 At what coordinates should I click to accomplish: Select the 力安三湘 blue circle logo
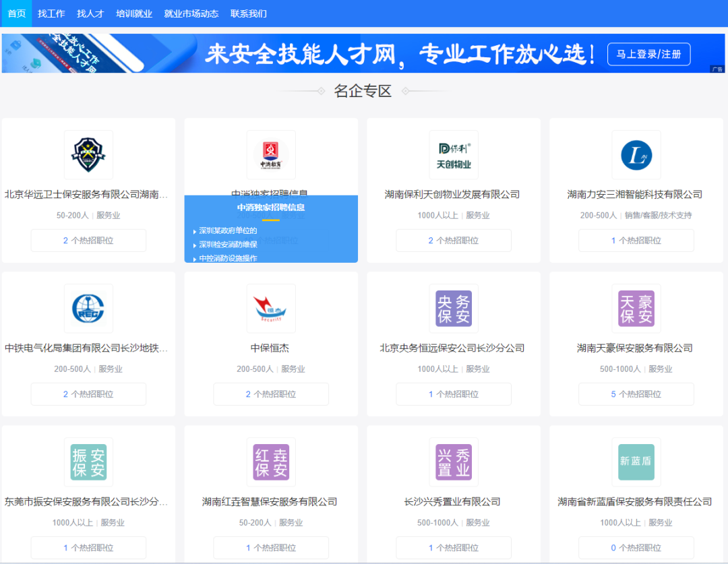coord(636,155)
